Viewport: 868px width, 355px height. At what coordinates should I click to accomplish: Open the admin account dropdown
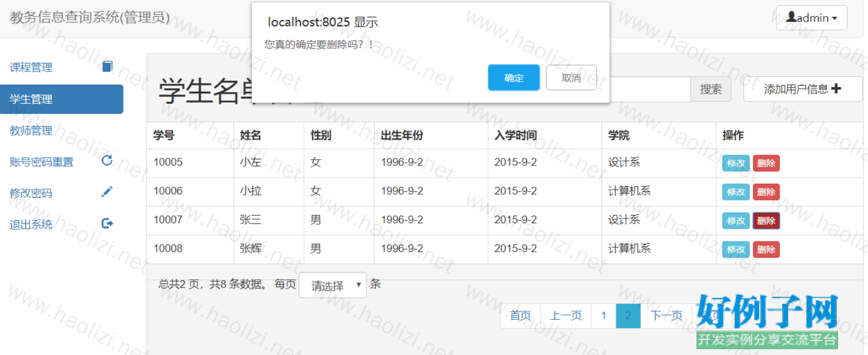pos(811,18)
